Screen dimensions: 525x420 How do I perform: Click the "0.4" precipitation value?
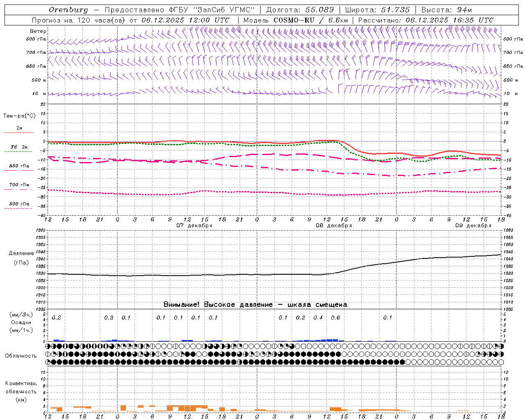318,318
